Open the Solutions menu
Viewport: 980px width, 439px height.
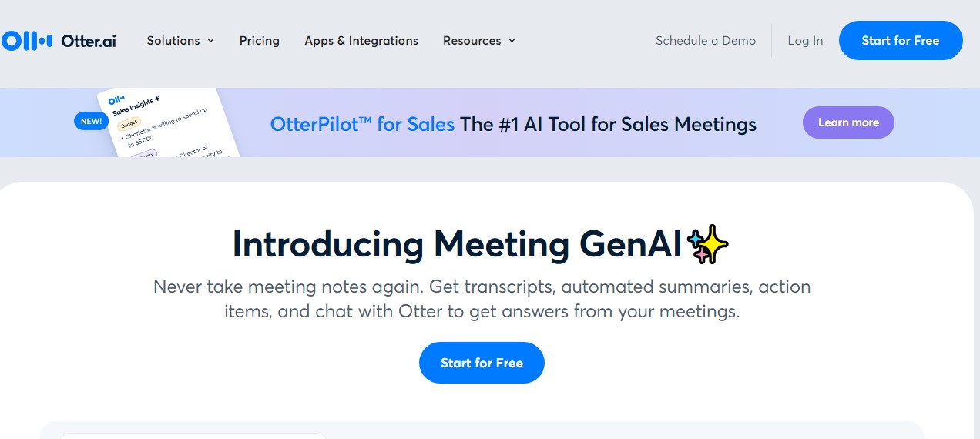click(173, 41)
